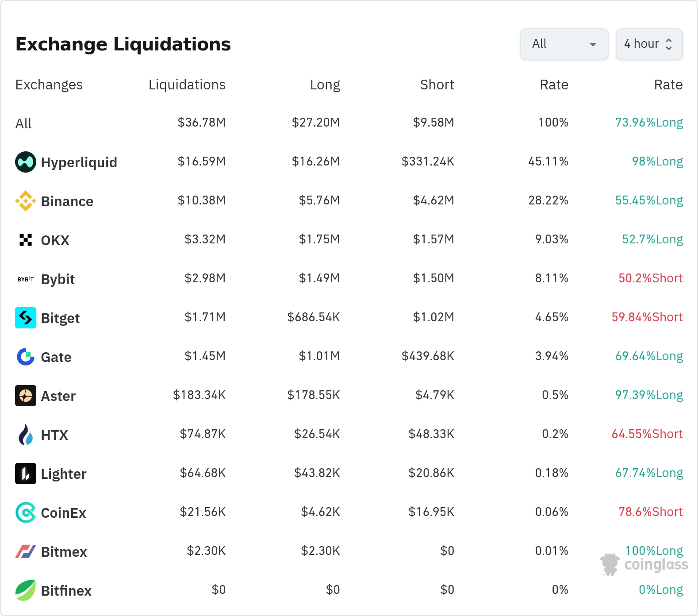Click the Bitmex exchange logo icon
Image resolution: width=698 pixels, height=616 pixels.
click(x=26, y=551)
